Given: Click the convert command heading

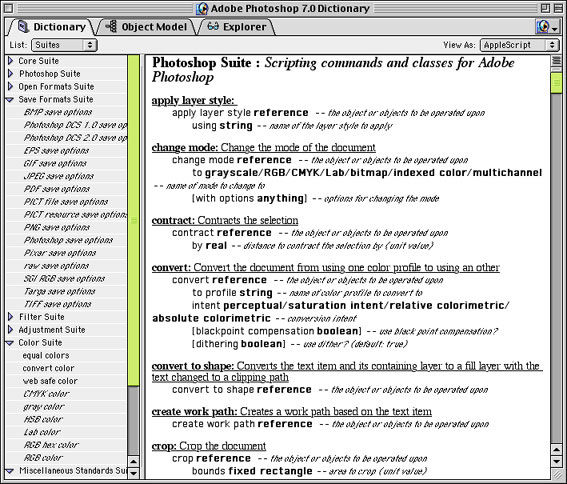Looking at the screenshot, I should click(326, 267).
